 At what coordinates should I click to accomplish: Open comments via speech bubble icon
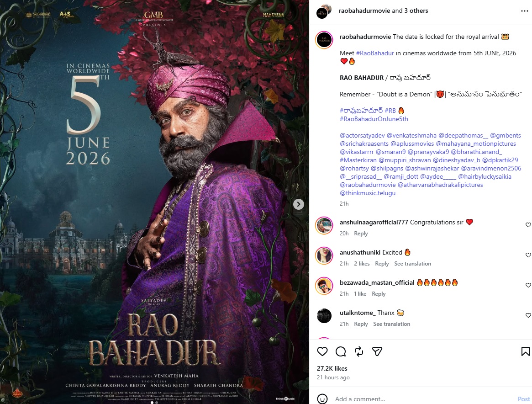tap(341, 351)
